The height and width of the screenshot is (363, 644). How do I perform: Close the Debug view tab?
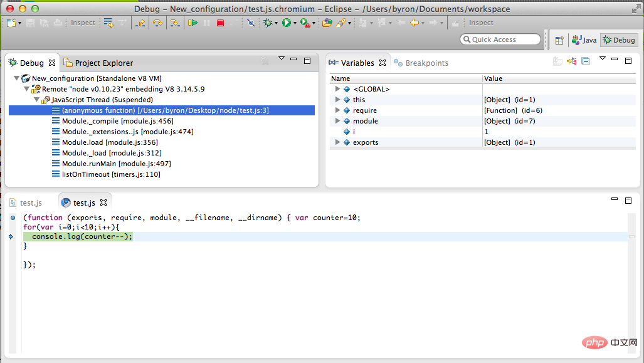click(52, 63)
